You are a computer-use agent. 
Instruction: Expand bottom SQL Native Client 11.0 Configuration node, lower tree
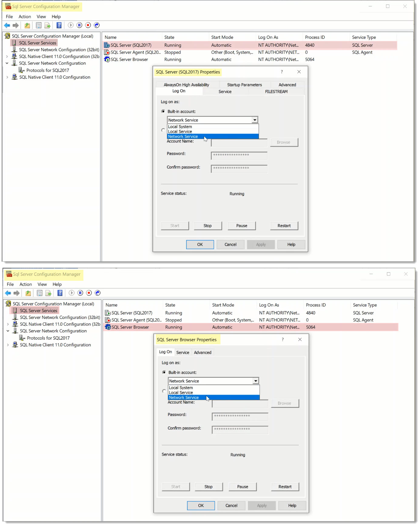coord(8,345)
